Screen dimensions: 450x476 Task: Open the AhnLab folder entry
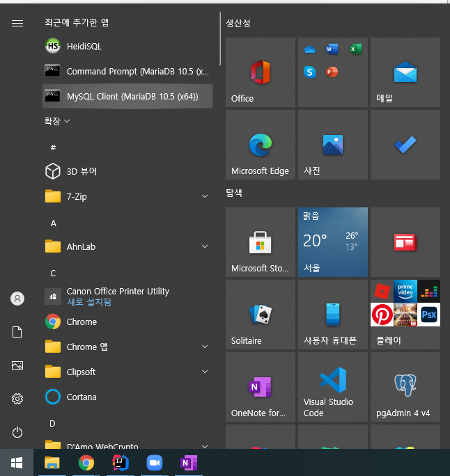(127, 246)
